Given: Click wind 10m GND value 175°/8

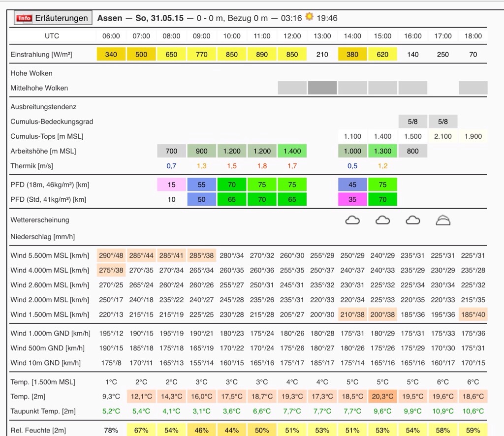Looking at the screenshot, I should tap(111, 363).
